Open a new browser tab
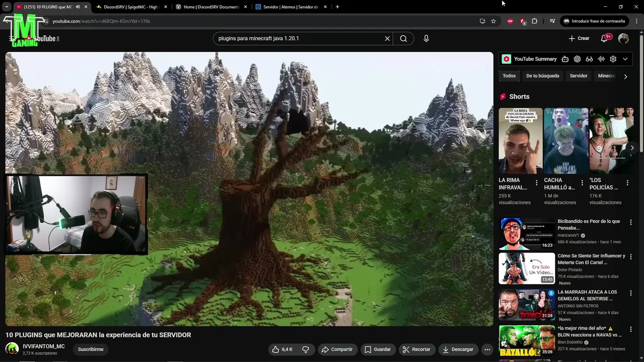The width and height of the screenshot is (644, 362). pyautogui.click(x=337, y=7)
